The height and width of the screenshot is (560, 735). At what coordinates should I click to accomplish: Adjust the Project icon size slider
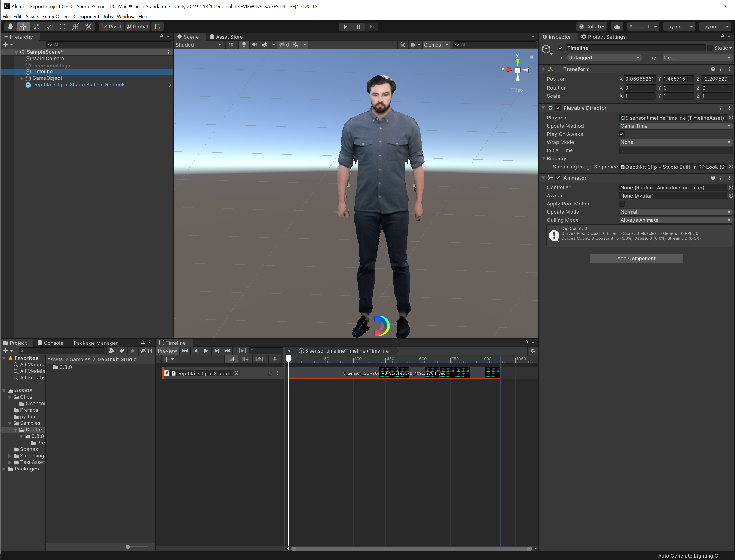click(128, 547)
